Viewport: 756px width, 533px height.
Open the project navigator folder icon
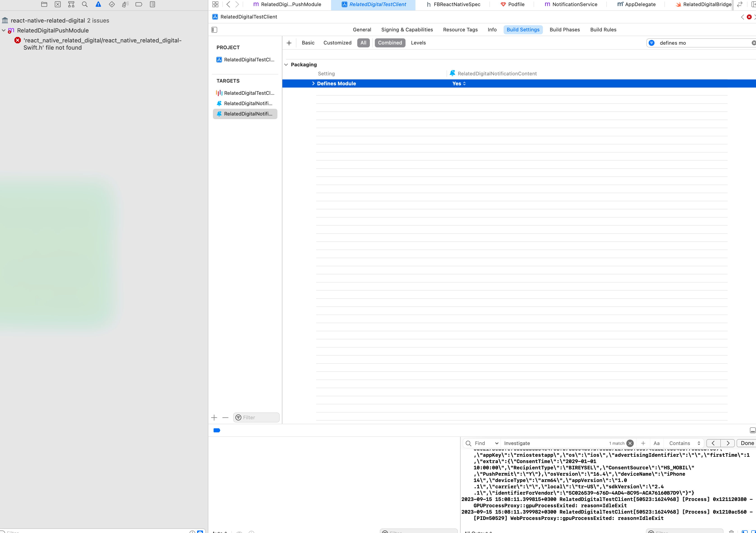(44, 4)
